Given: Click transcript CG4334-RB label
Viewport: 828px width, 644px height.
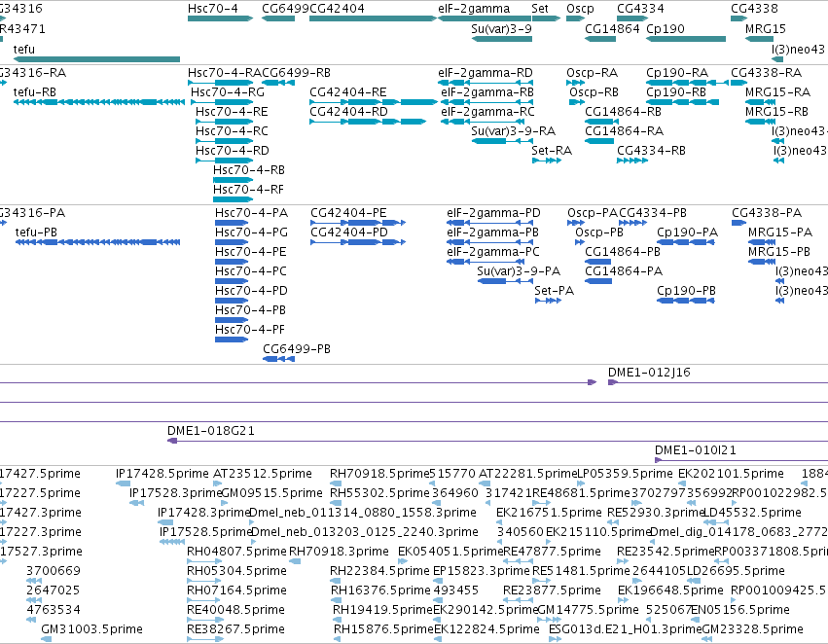Looking at the screenshot, I should 651,151.
